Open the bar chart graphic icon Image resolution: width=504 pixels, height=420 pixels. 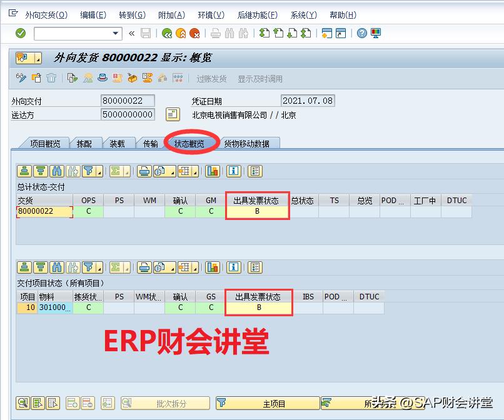point(213,171)
